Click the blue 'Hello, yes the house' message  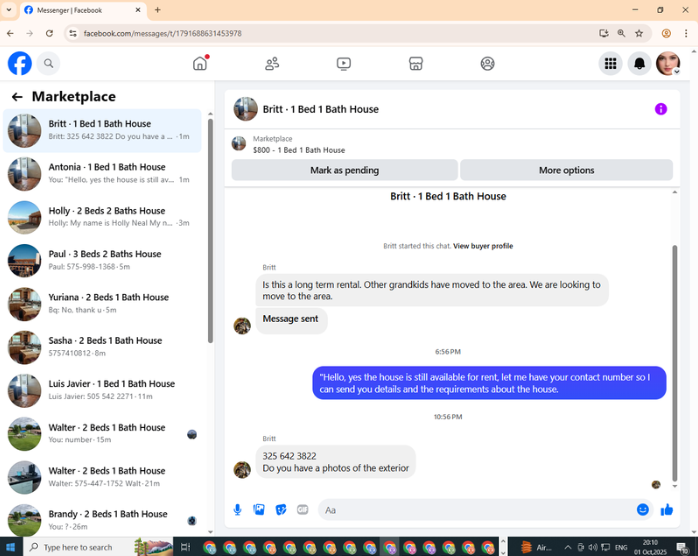tap(489, 383)
